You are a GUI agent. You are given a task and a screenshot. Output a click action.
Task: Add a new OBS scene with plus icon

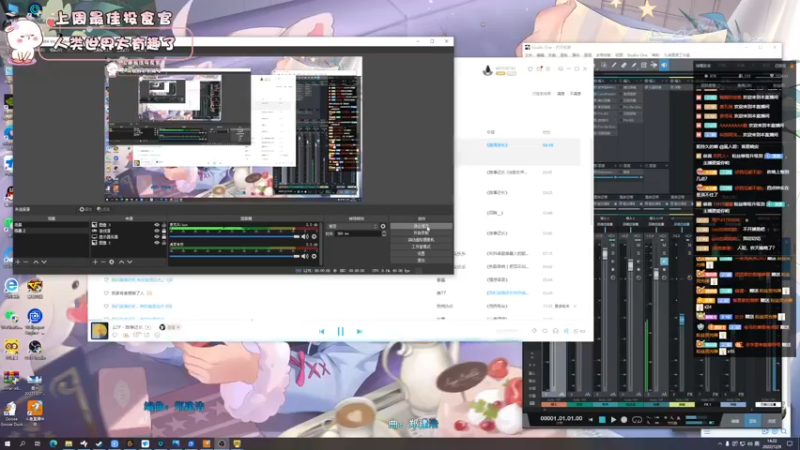pos(17,262)
